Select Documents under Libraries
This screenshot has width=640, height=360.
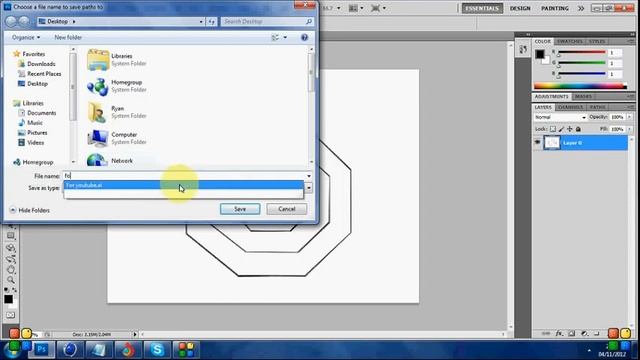click(x=37, y=113)
